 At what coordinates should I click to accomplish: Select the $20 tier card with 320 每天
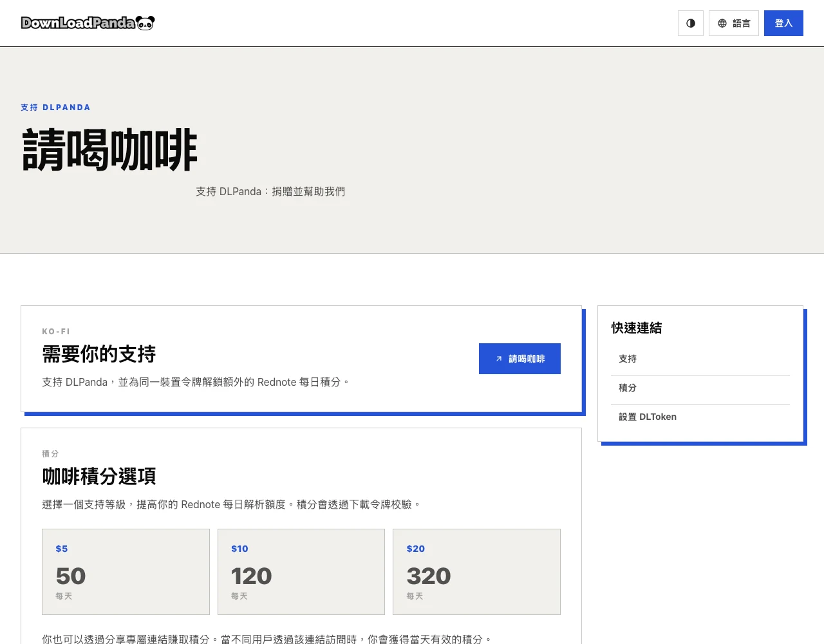[x=476, y=572]
